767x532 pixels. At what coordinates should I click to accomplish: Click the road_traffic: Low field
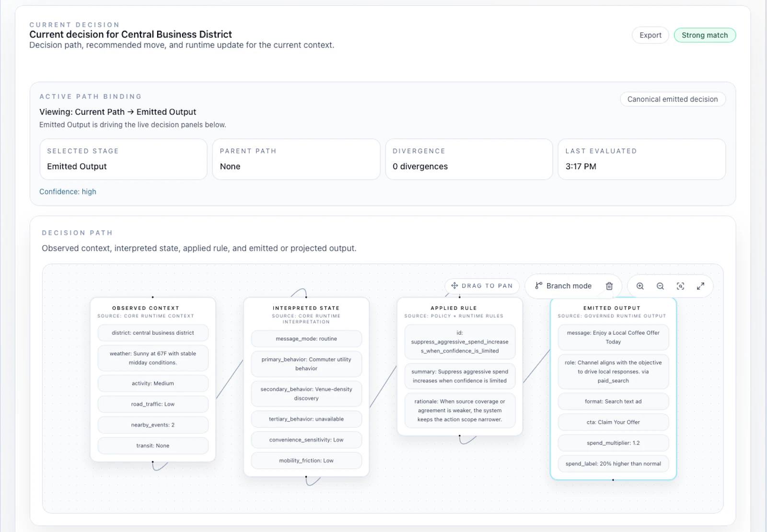(x=153, y=404)
